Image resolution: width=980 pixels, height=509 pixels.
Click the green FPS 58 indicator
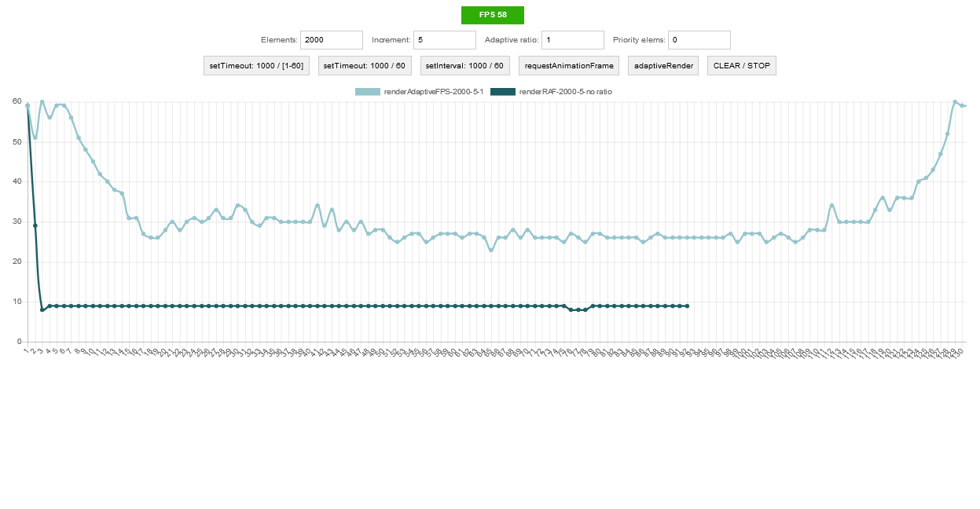click(493, 15)
